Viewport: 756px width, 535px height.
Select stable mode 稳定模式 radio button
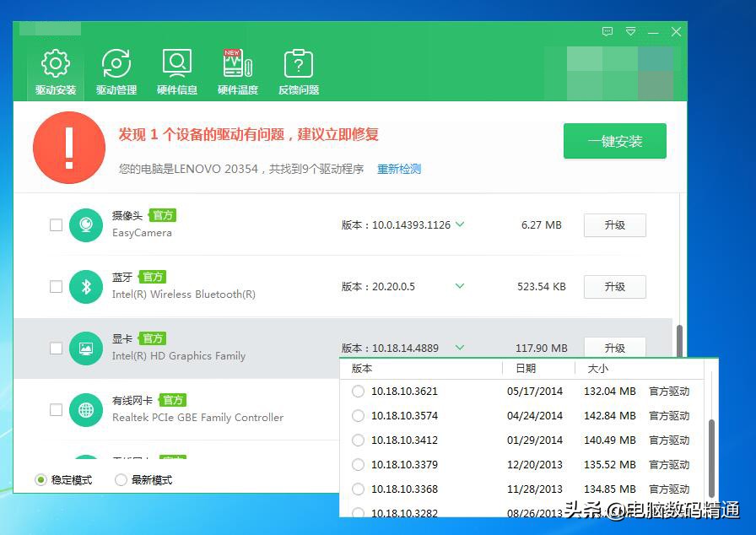tap(40, 478)
